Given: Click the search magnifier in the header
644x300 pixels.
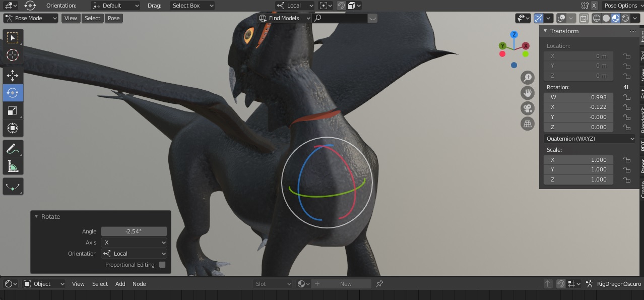Looking at the screenshot, I should [317, 18].
